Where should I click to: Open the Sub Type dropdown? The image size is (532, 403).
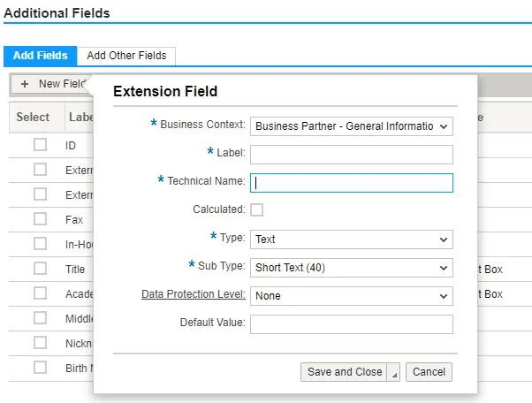tap(351, 267)
